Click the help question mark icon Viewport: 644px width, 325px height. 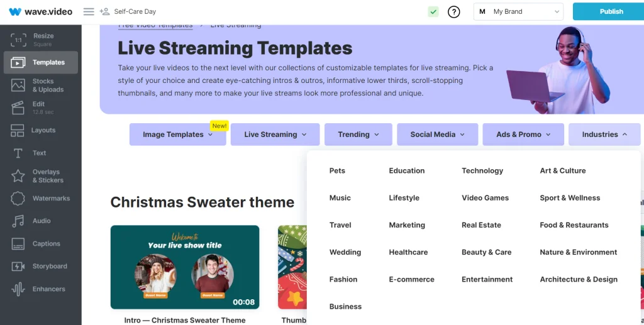tap(453, 12)
